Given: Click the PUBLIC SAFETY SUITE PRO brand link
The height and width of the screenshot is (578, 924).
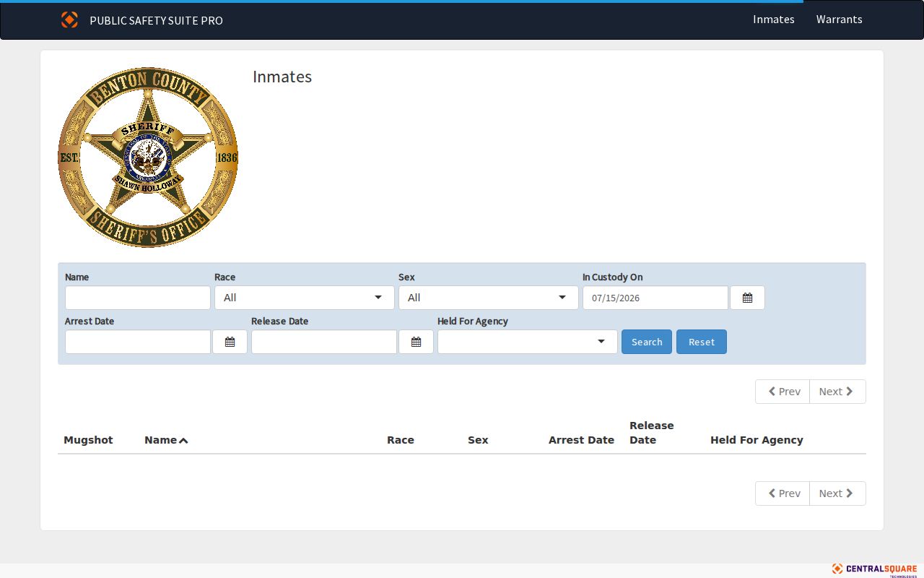Looking at the screenshot, I should point(156,20).
